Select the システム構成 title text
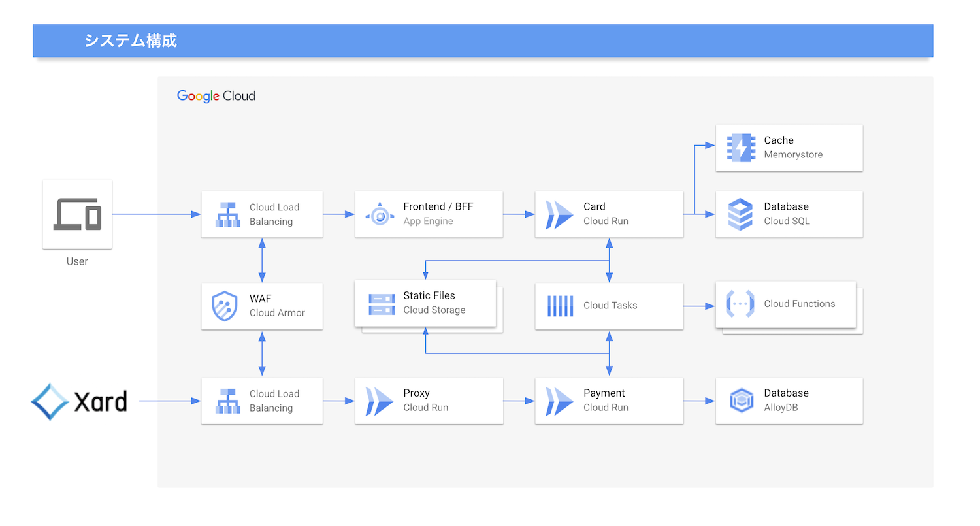The width and height of the screenshot is (980, 526). point(131,41)
